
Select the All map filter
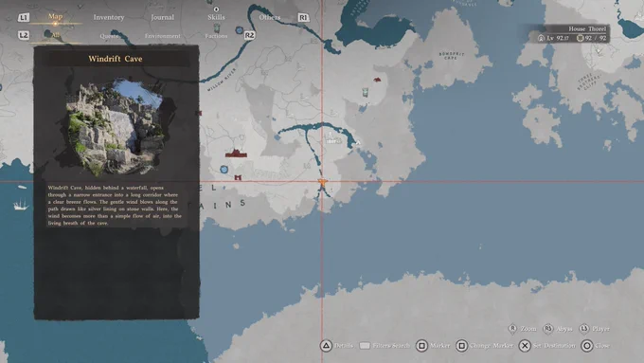point(56,35)
